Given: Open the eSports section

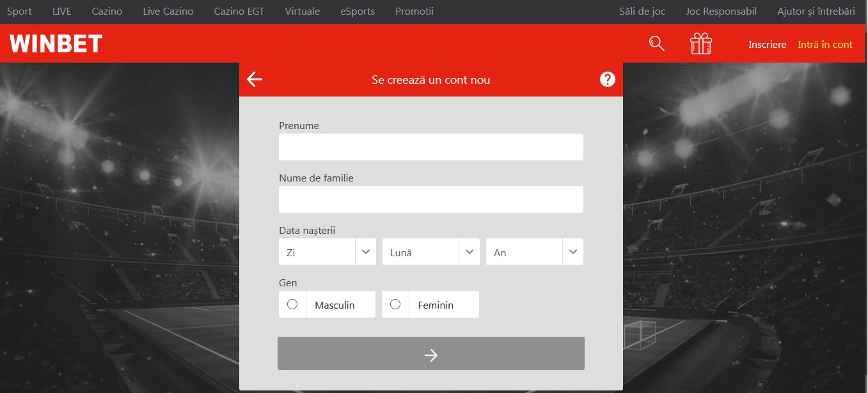Looking at the screenshot, I should tap(358, 12).
